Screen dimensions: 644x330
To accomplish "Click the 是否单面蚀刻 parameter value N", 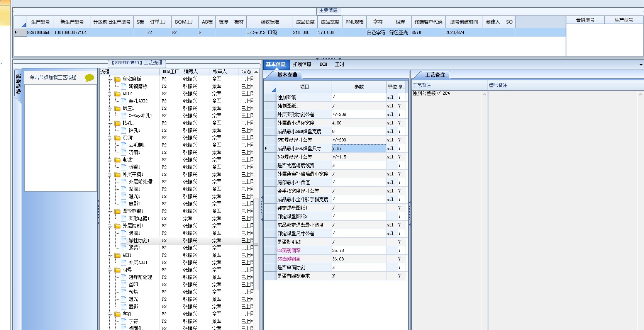I will coord(359,267).
